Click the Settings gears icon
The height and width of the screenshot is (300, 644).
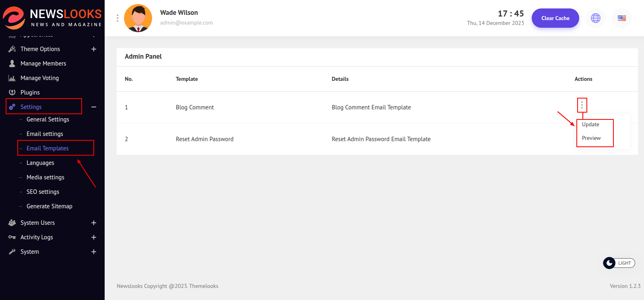point(12,107)
